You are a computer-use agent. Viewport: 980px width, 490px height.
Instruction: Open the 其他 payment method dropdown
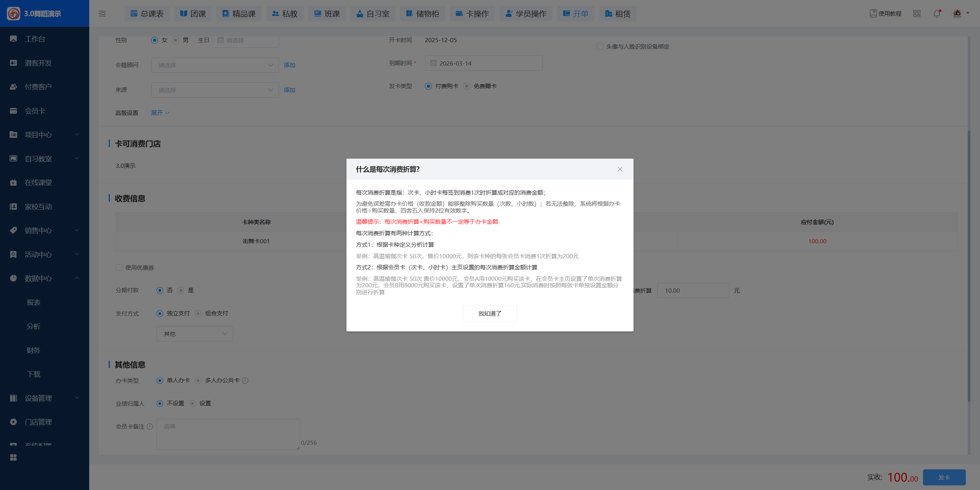click(x=194, y=334)
